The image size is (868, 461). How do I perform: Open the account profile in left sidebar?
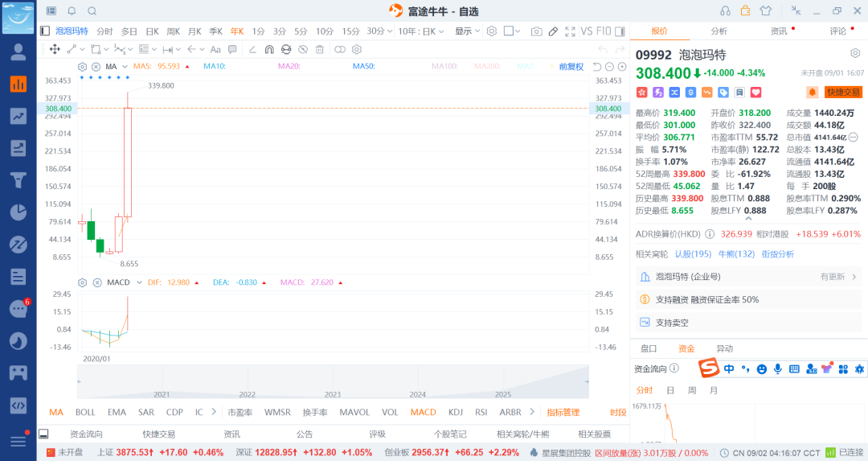(18, 51)
